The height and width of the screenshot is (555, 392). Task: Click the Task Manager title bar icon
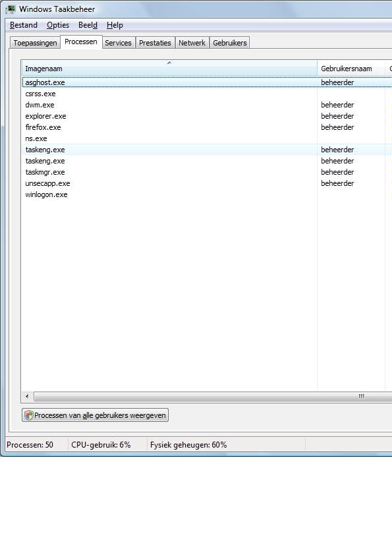tap(11, 9)
